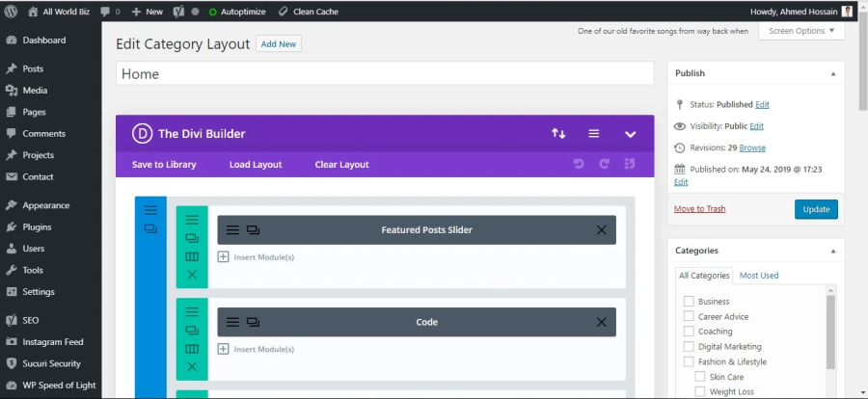Viewport: 868px width, 399px height.
Task: Open Divi Builder settings hamburger icon
Action: coord(593,133)
